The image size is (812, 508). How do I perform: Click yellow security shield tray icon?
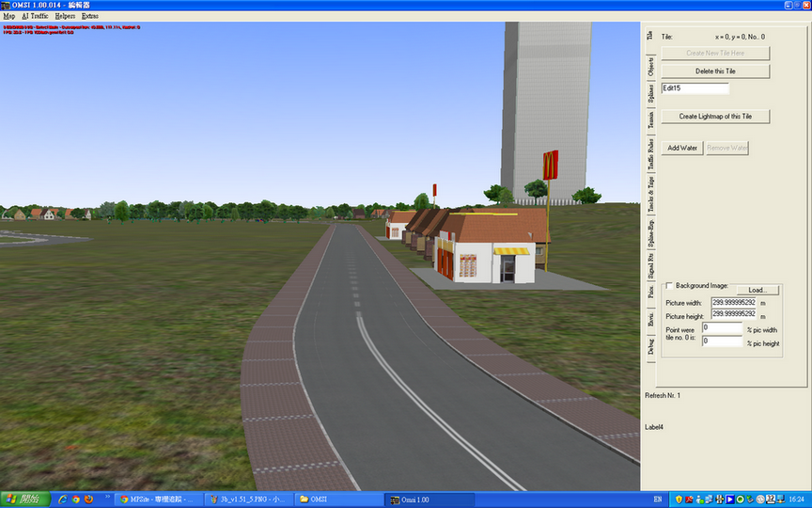[679, 500]
